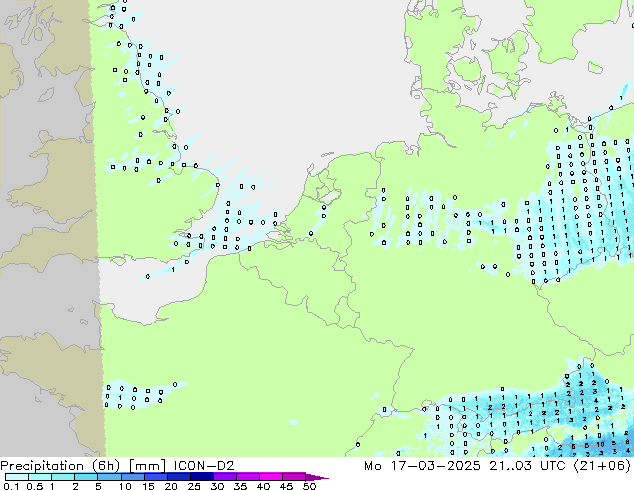Image resolution: width=634 pixels, height=490 pixels.
Task: Click the '(21+06)' forecast offset text
Action: click(x=602, y=466)
